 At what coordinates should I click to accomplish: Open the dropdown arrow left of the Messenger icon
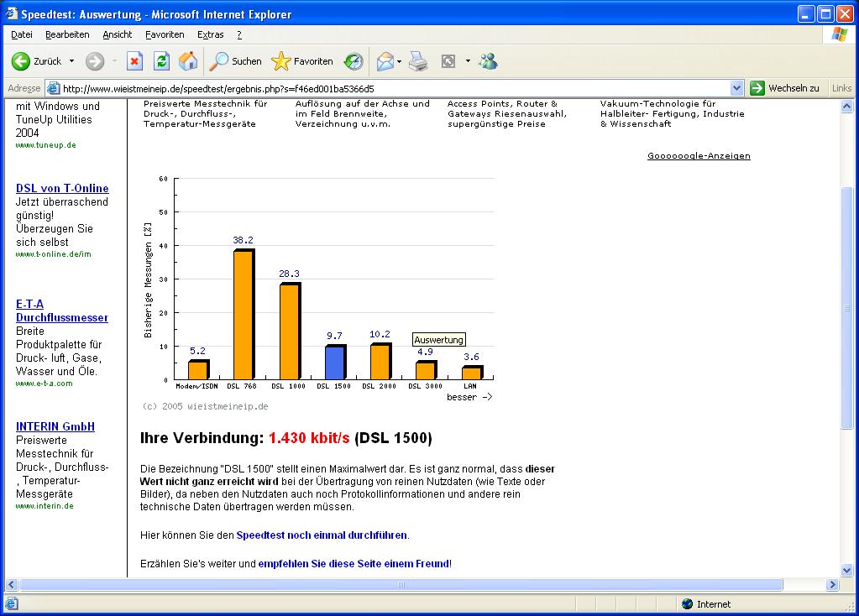tap(468, 61)
